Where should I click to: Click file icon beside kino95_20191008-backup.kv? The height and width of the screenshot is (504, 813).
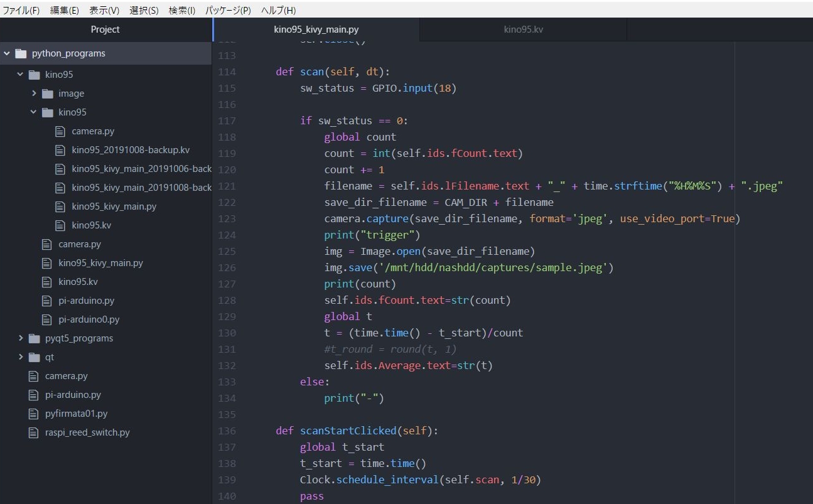point(60,150)
